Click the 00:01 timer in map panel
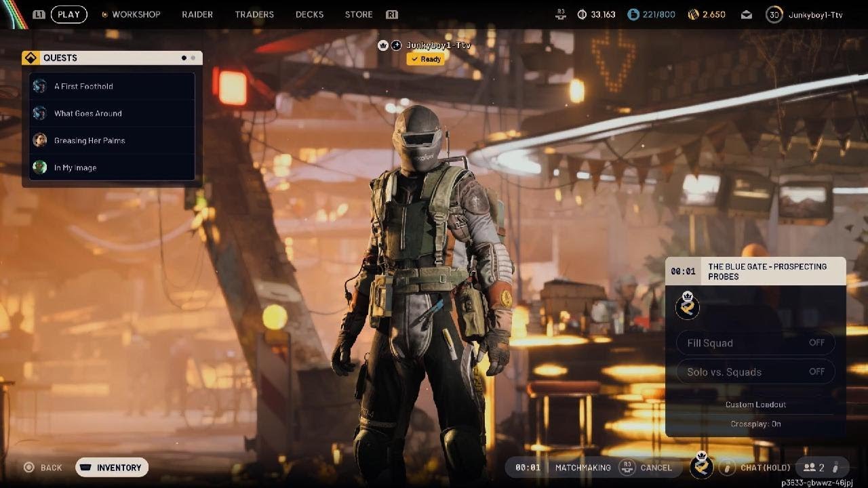Image resolution: width=868 pixels, height=488 pixels. click(684, 271)
